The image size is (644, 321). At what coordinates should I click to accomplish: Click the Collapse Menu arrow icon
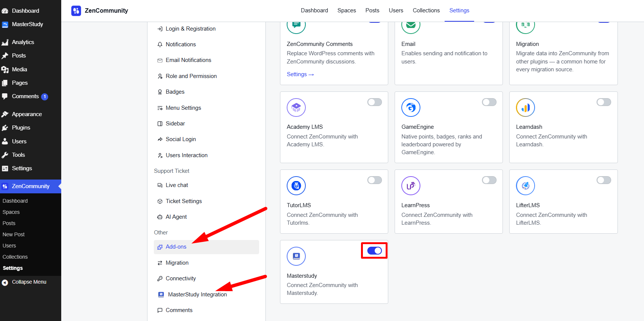pyautogui.click(x=5, y=283)
